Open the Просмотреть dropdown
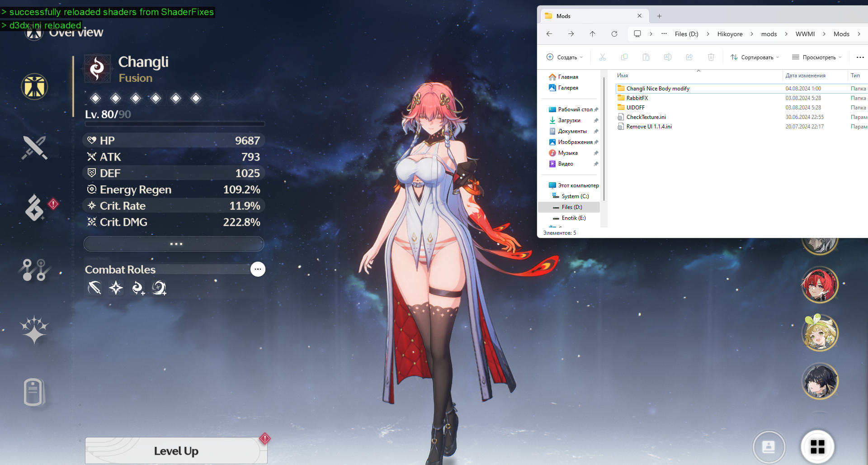The width and height of the screenshot is (868, 465). point(817,57)
